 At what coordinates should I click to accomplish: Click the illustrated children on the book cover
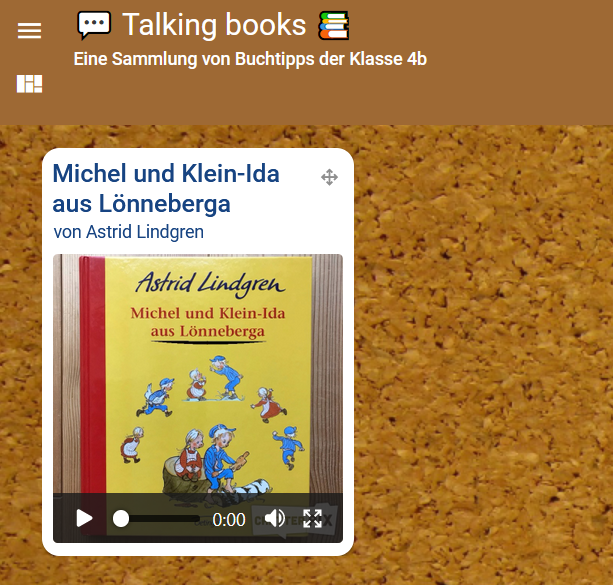(213, 424)
